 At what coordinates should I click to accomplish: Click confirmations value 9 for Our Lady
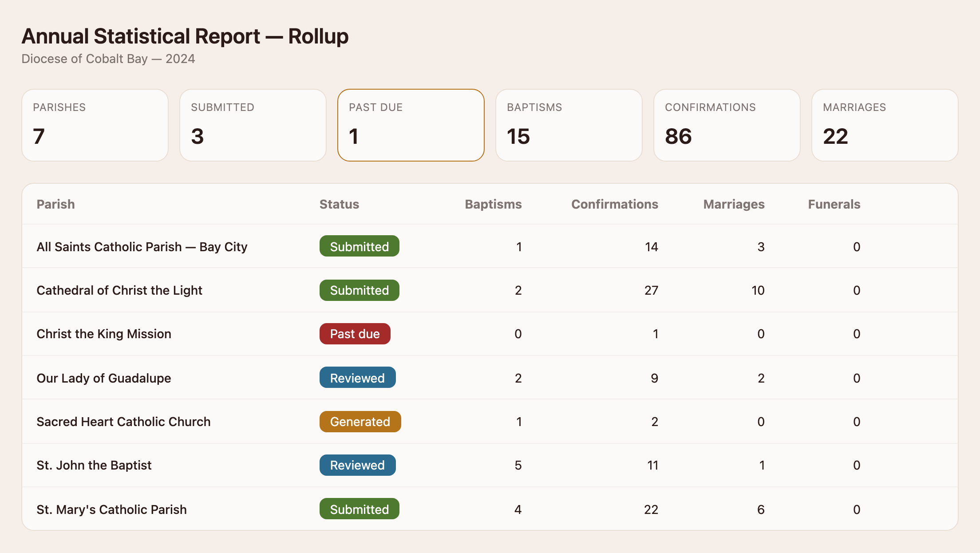(655, 378)
